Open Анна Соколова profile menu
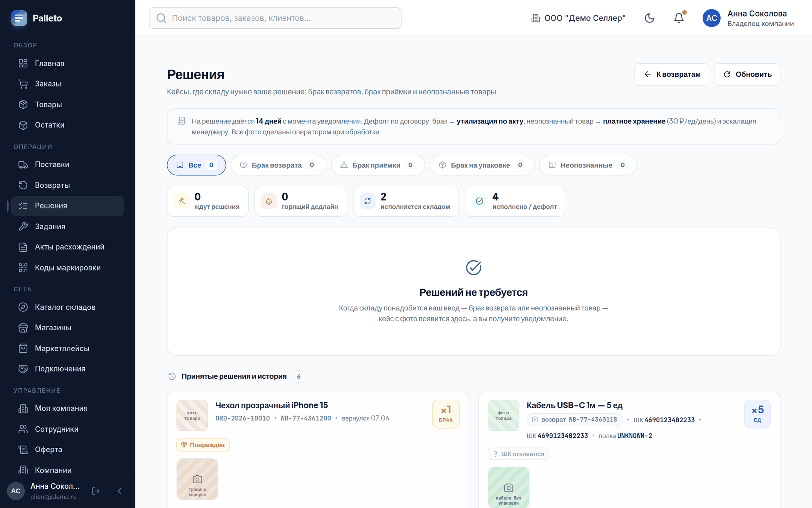The height and width of the screenshot is (508, 812). [x=748, y=18]
